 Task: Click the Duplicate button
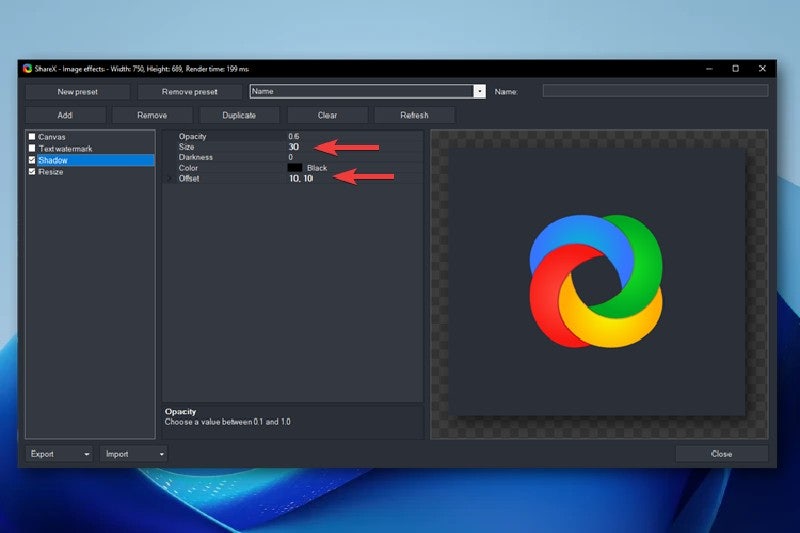click(x=239, y=115)
